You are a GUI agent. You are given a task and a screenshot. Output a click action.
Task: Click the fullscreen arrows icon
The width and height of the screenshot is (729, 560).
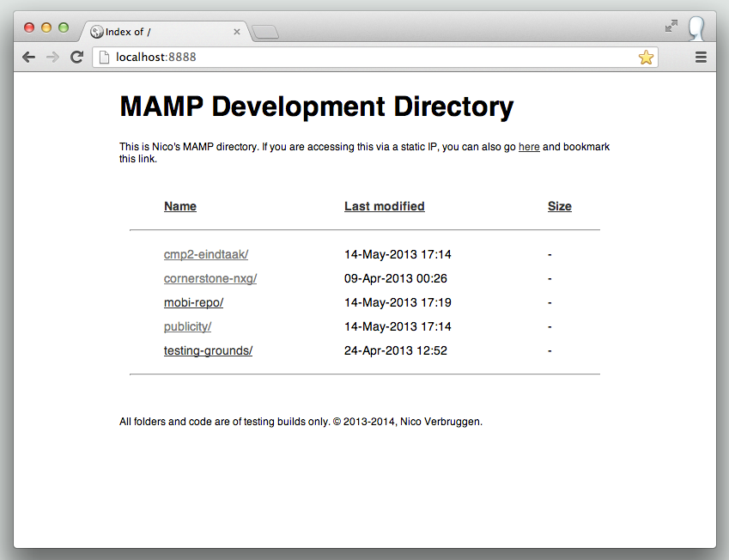[671, 26]
